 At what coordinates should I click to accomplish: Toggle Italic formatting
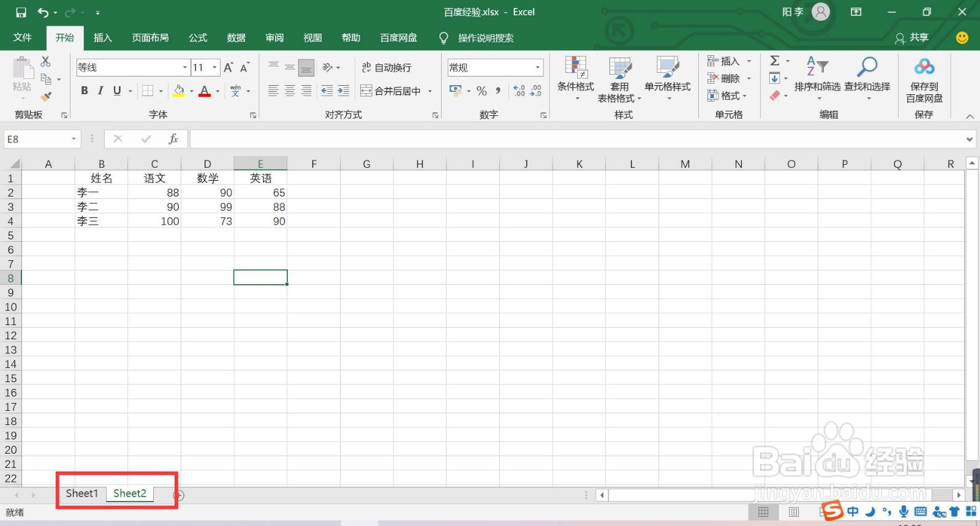click(x=100, y=91)
